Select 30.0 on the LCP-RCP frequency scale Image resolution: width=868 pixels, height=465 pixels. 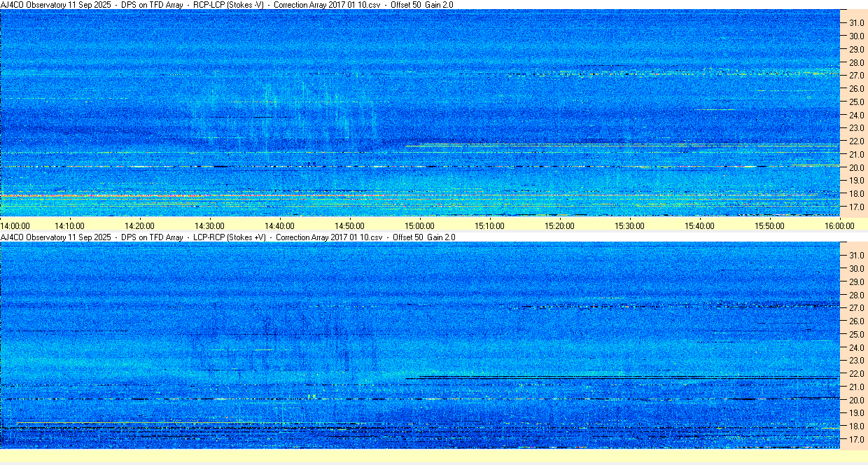click(x=857, y=268)
